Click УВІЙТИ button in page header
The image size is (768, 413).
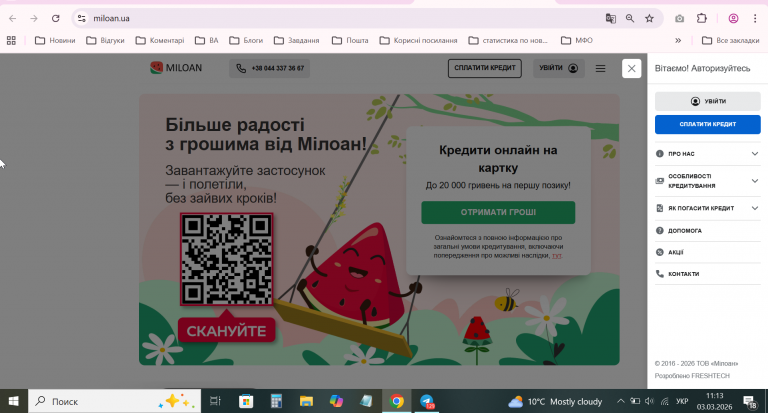pyautogui.click(x=558, y=68)
